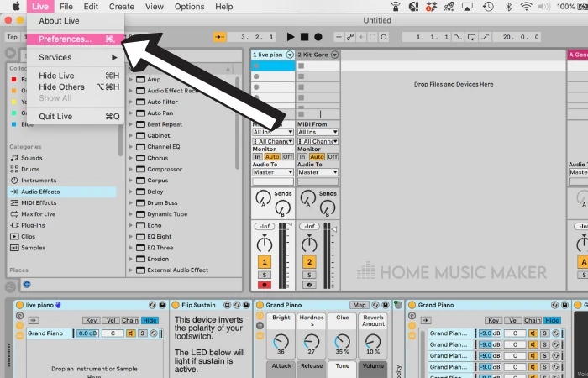This screenshot has width=588, height=378.
Task: Click the Map button on Grand Piano
Action: click(x=359, y=305)
